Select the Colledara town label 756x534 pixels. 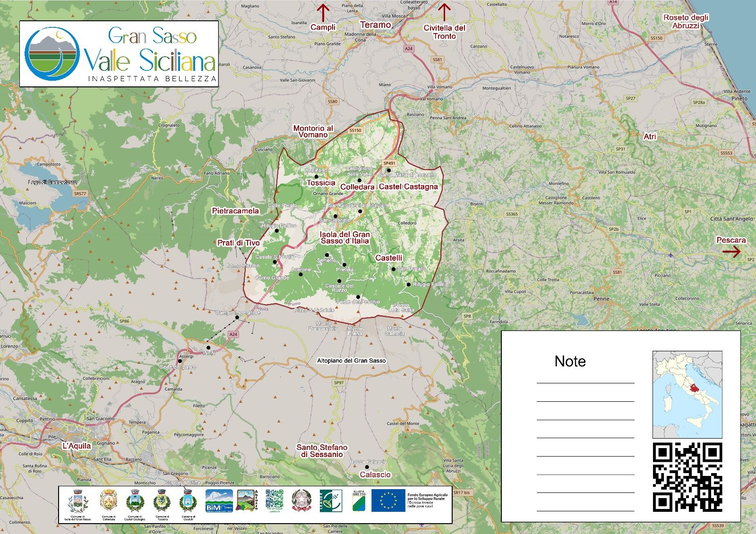[x=357, y=187]
